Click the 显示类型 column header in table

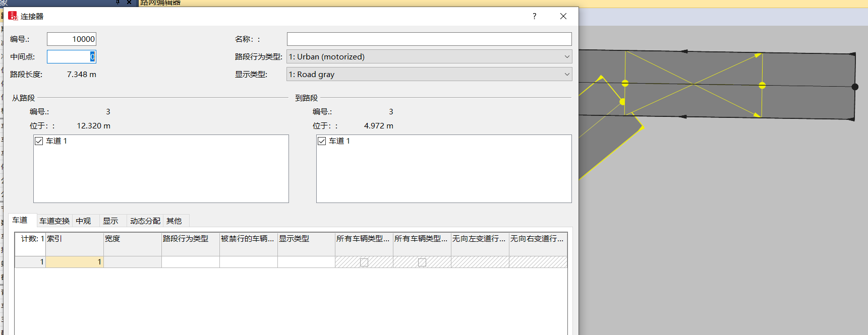(306, 244)
